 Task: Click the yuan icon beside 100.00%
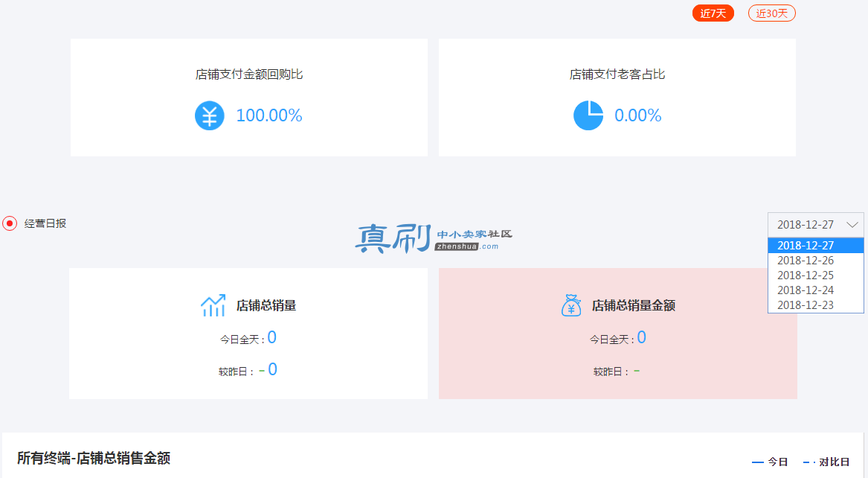[x=209, y=115]
